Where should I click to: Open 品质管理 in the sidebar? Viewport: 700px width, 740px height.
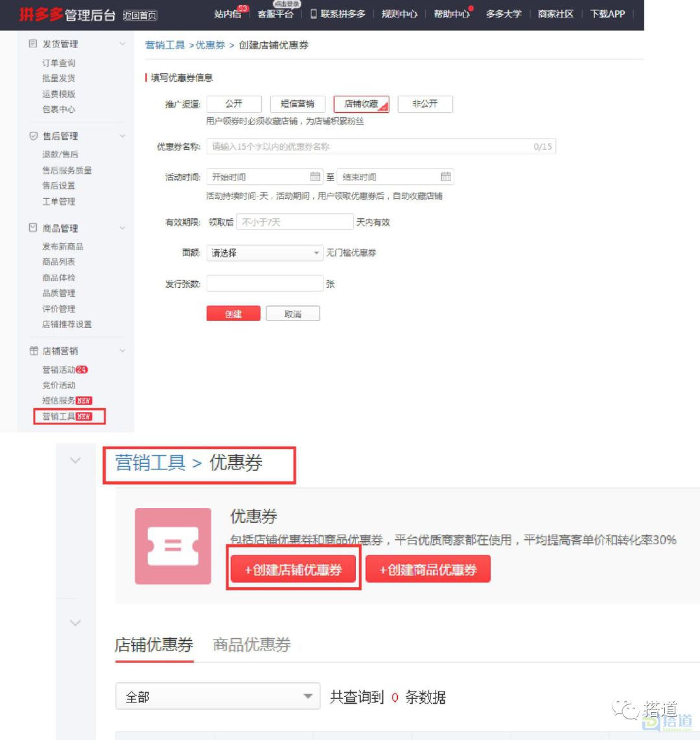click(x=58, y=293)
